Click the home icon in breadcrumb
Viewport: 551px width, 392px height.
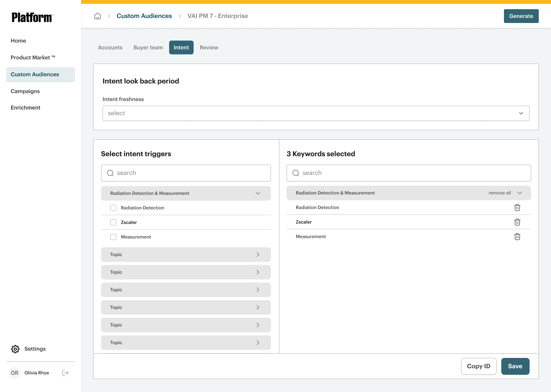(98, 16)
